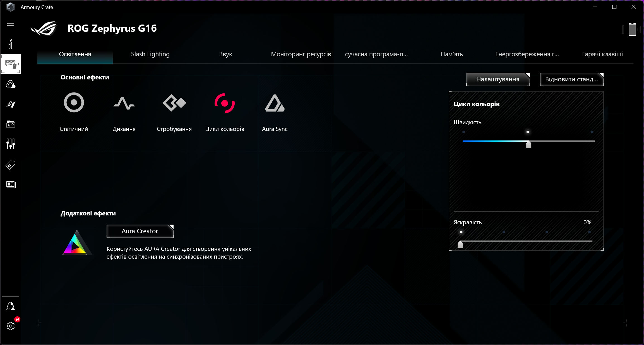Image resolution: width=644 pixels, height=345 pixels.
Task: Open the Звук tab
Action: tap(225, 54)
